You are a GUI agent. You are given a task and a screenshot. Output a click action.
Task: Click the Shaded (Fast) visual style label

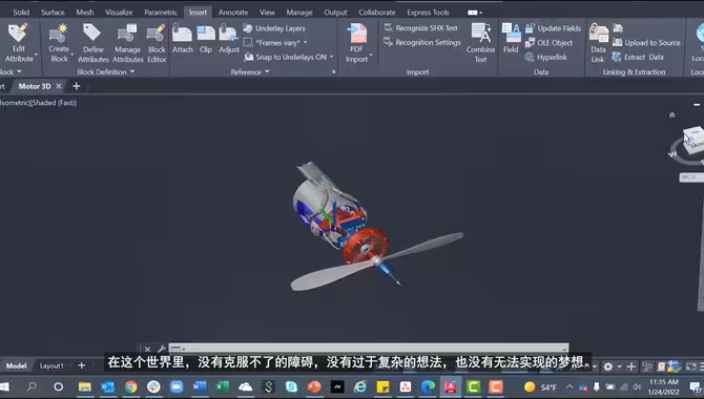54,103
